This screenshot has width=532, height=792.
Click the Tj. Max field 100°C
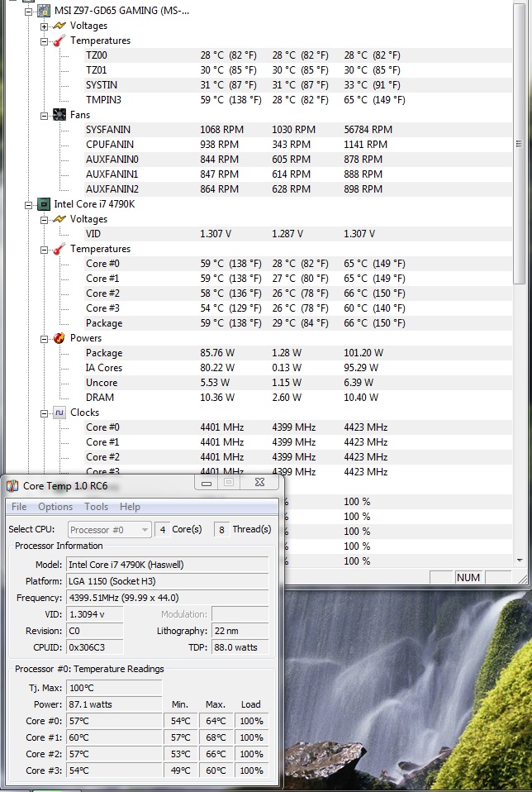tap(114, 688)
